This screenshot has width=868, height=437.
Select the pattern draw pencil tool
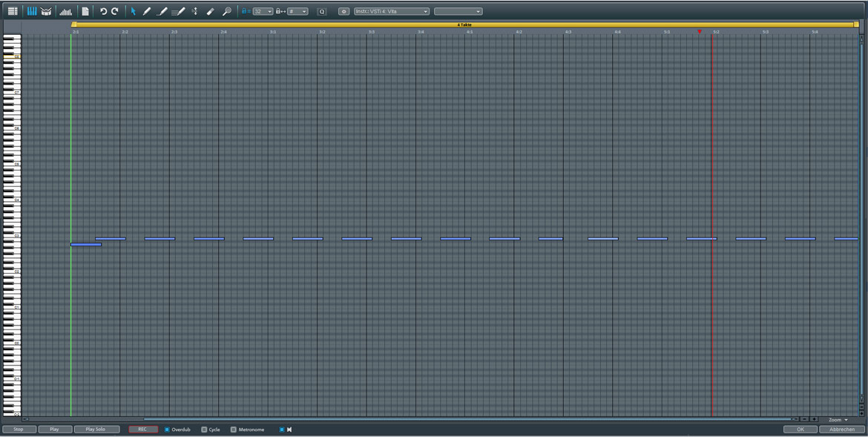178,11
